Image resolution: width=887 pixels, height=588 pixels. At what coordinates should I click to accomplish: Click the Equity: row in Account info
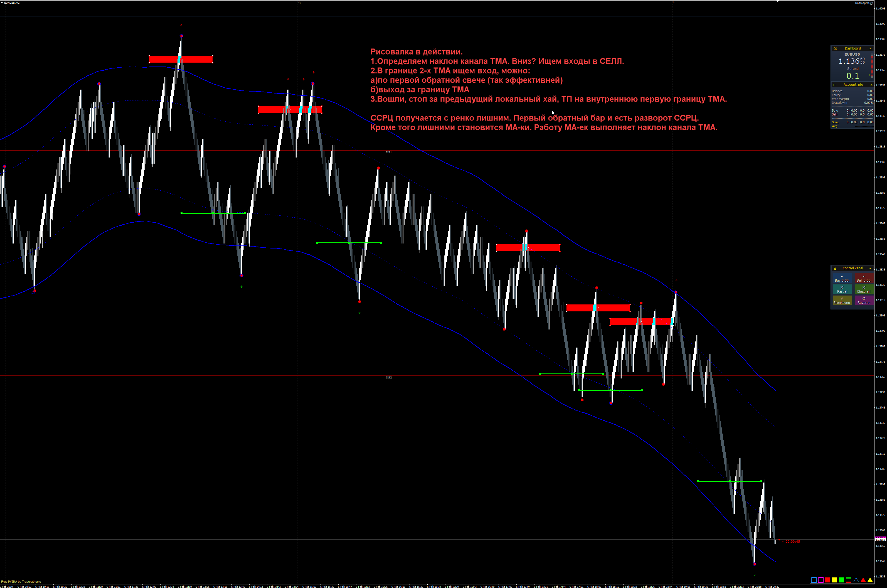852,95
